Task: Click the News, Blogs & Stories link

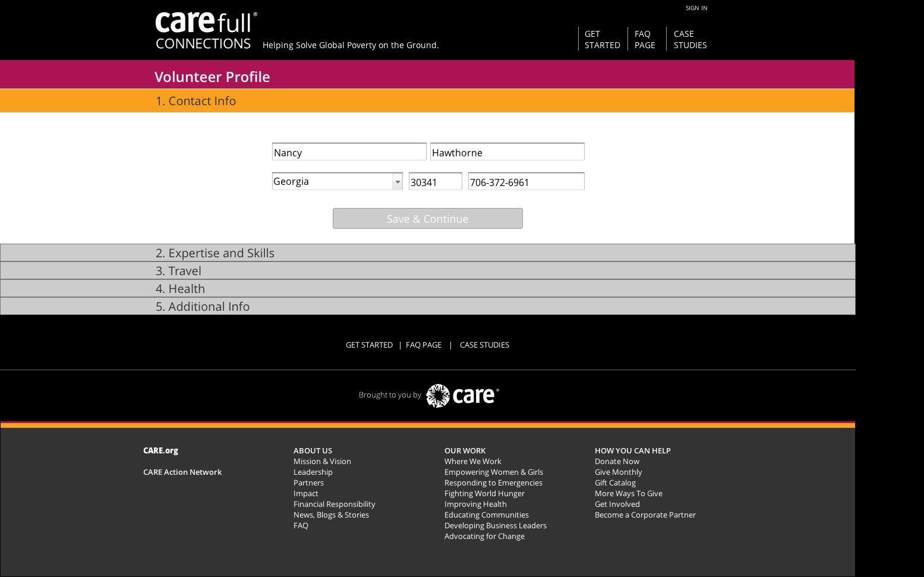Action: coord(331,515)
